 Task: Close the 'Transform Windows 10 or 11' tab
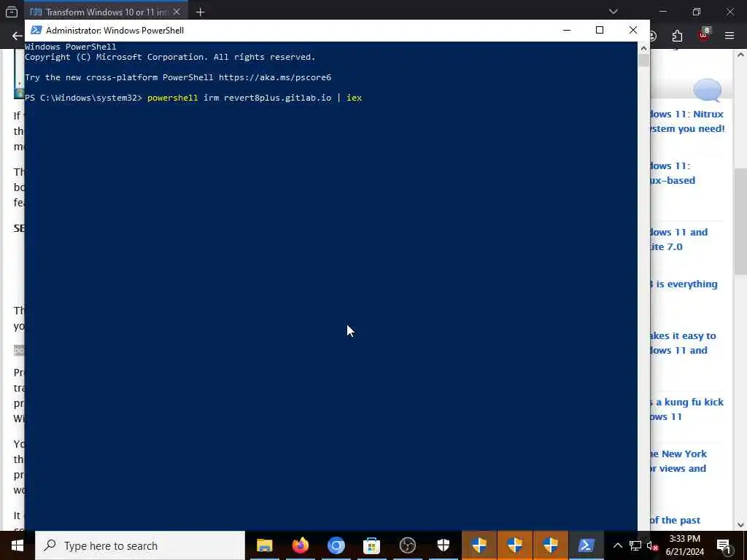point(177,12)
